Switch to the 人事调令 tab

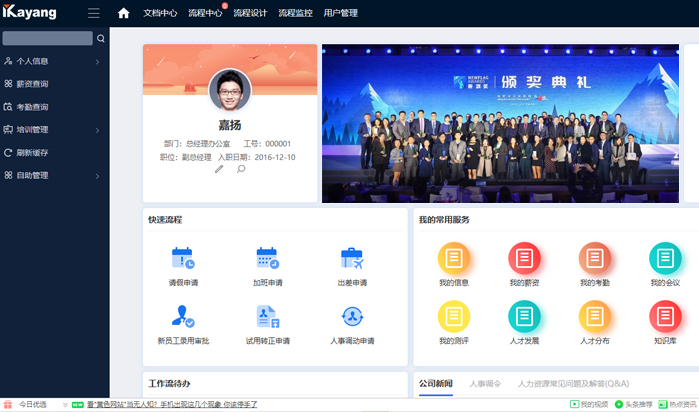click(485, 383)
